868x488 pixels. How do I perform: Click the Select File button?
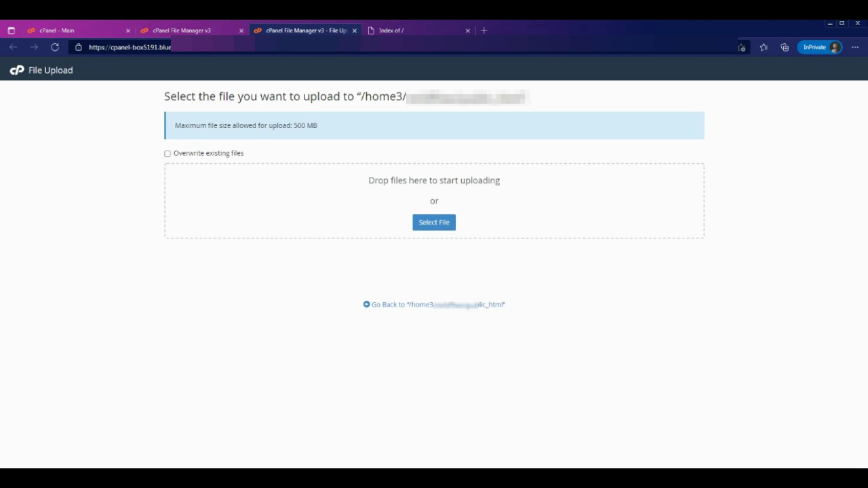click(434, 222)
